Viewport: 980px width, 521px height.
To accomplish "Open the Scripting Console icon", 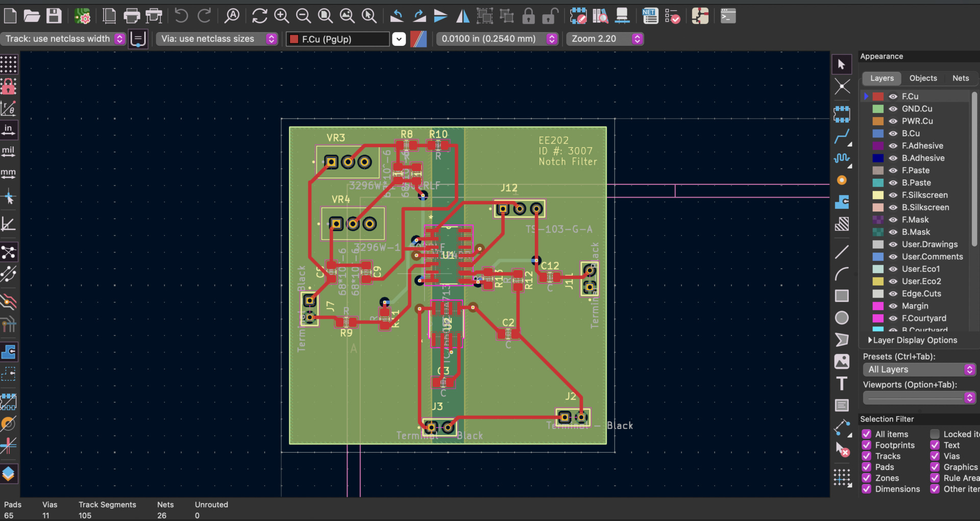I will [x=728, y=16].
